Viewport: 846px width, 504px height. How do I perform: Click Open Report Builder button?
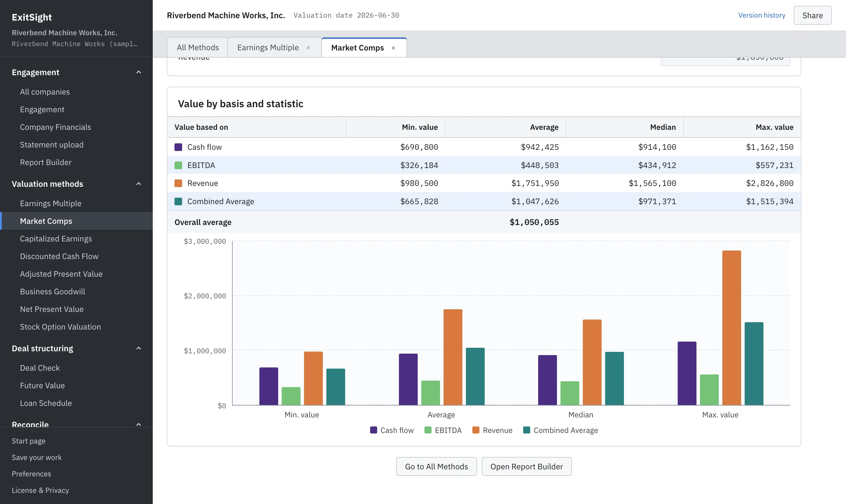[x=526, y=466]
